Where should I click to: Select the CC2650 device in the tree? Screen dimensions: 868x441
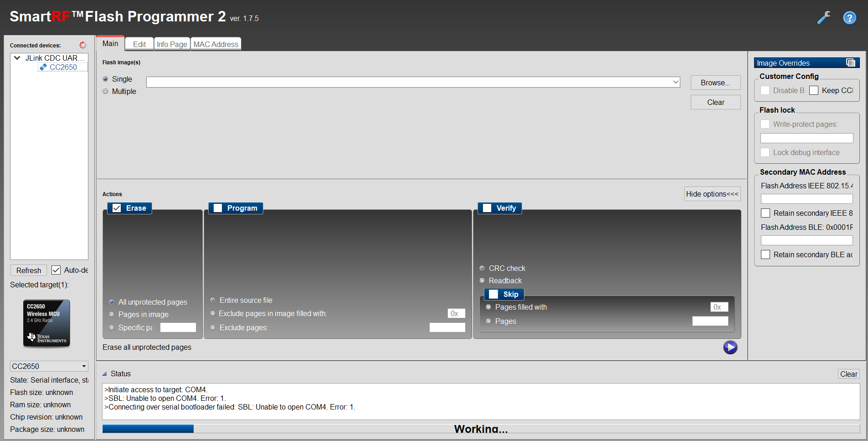(63, 67)
